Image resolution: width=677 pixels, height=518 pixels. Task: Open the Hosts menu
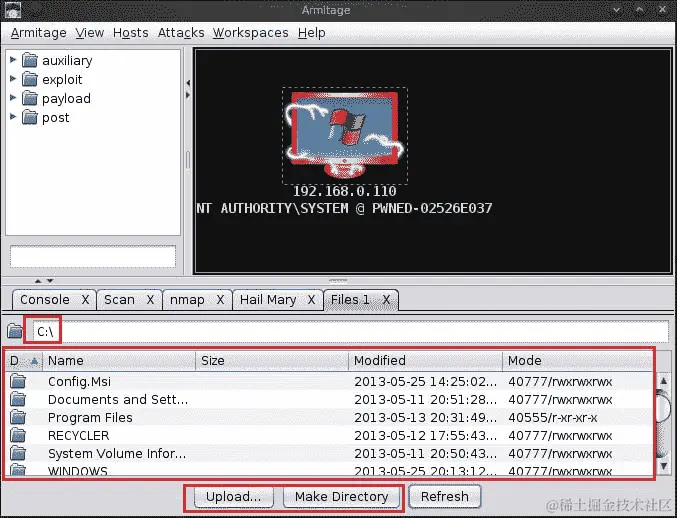[x=130, y=33]
